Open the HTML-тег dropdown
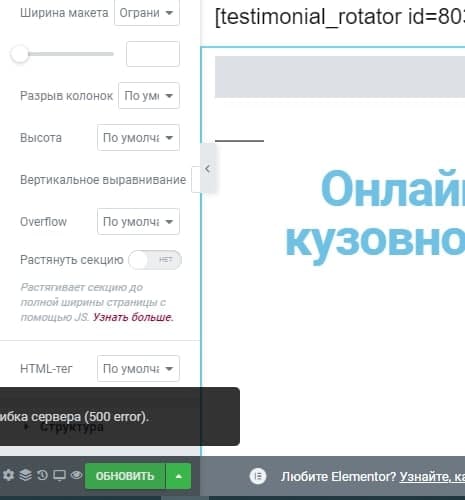This screenshot has height=500, width=465. (x=138, y=369)
